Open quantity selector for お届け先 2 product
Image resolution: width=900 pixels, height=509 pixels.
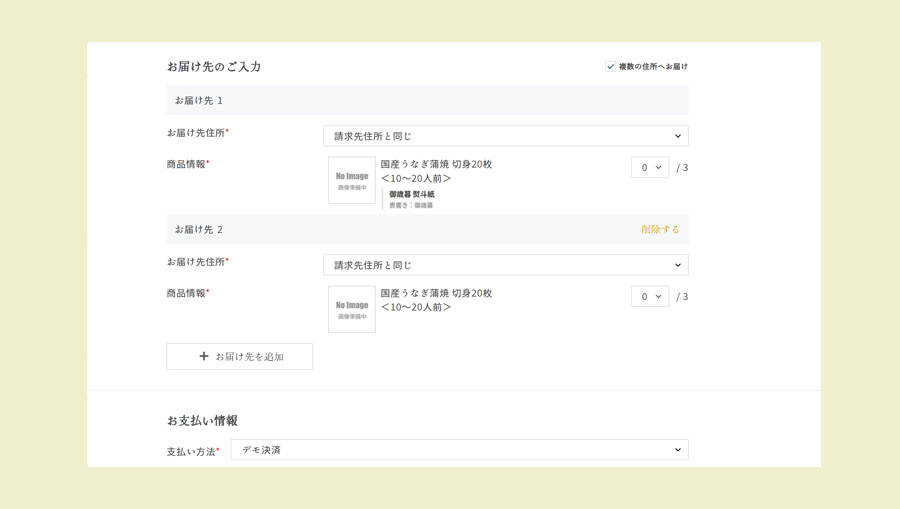[x=650, y=297]
